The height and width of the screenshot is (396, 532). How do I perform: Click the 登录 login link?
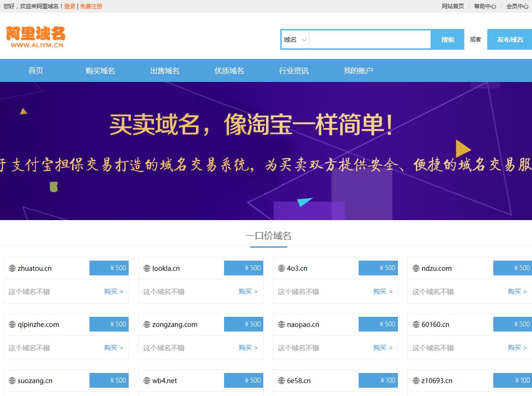70,6
